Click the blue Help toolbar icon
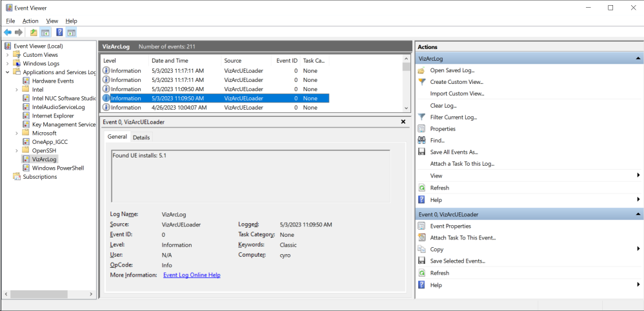 pyautogui.click(x=59, y=32)
